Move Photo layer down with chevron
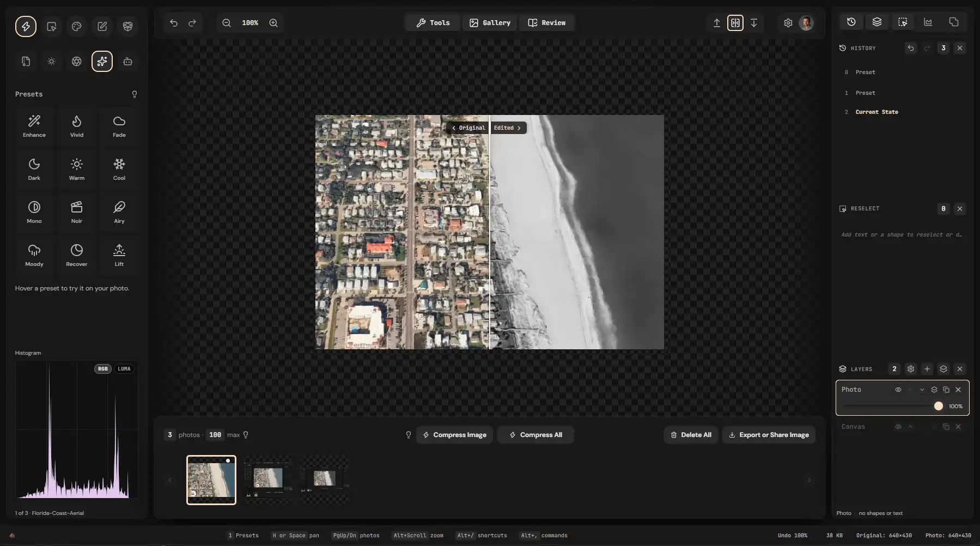This screenshot has width=980, height=546. (922, 390)
